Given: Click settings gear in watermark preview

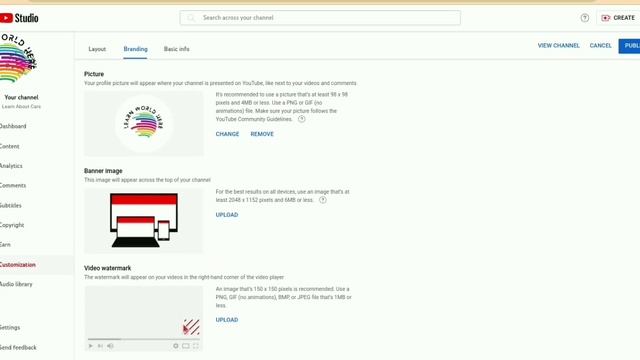Looking at the screenshot, I should pyautogui.click(x=176, y=346).
